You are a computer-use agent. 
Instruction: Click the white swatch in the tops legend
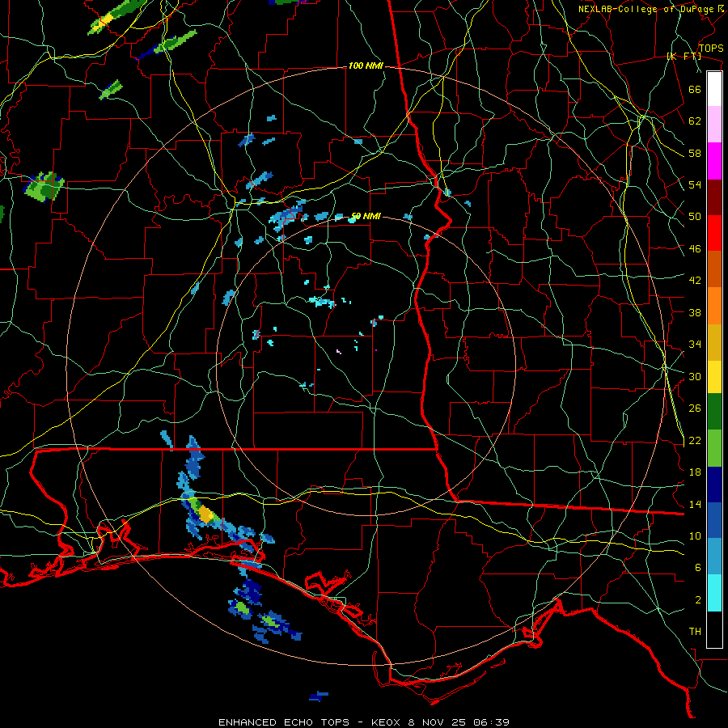point(714,89)
